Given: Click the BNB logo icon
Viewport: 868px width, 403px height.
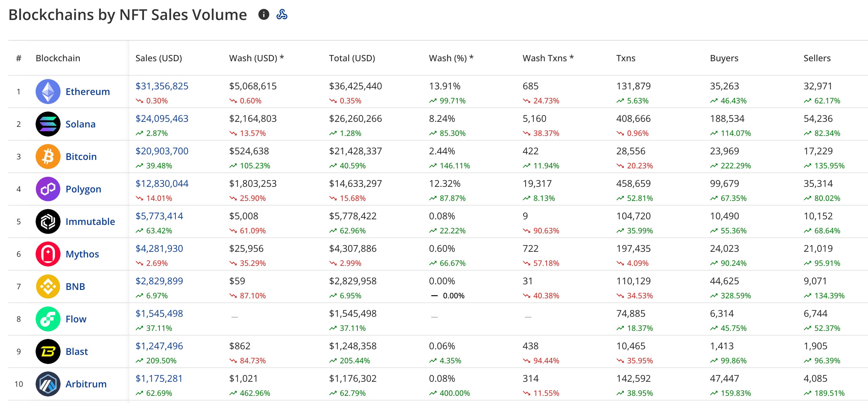Looking at the screenshot, I should point(48,286).
